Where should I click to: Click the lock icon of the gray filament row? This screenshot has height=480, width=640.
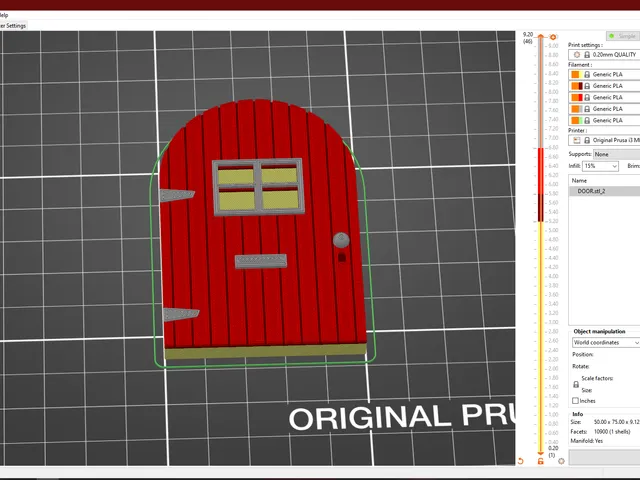click(x=587, y=109)
